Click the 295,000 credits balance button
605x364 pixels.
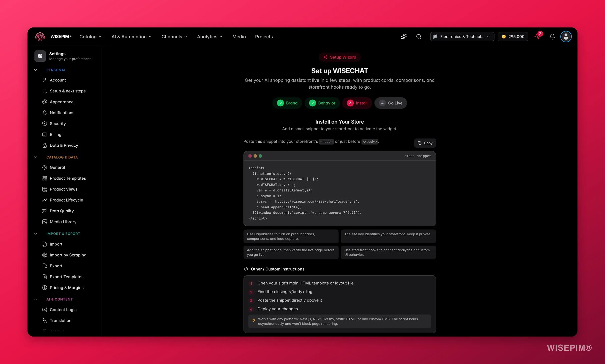point(513,37)
